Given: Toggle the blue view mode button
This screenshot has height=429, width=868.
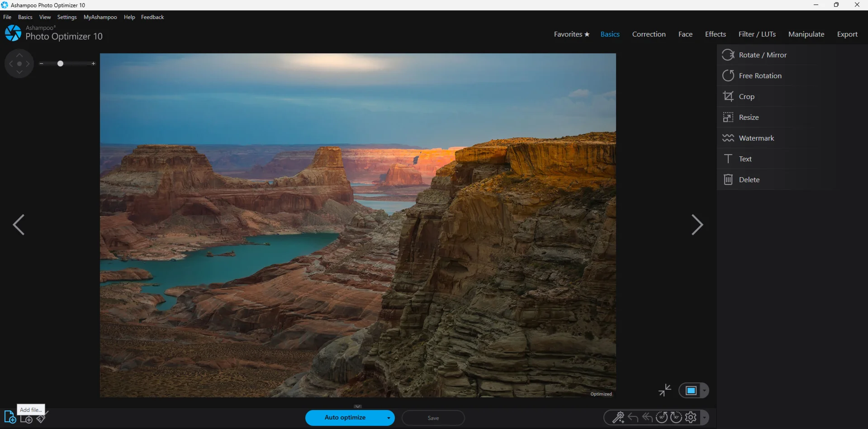Looking at the screenshot, I should point(691,391).
